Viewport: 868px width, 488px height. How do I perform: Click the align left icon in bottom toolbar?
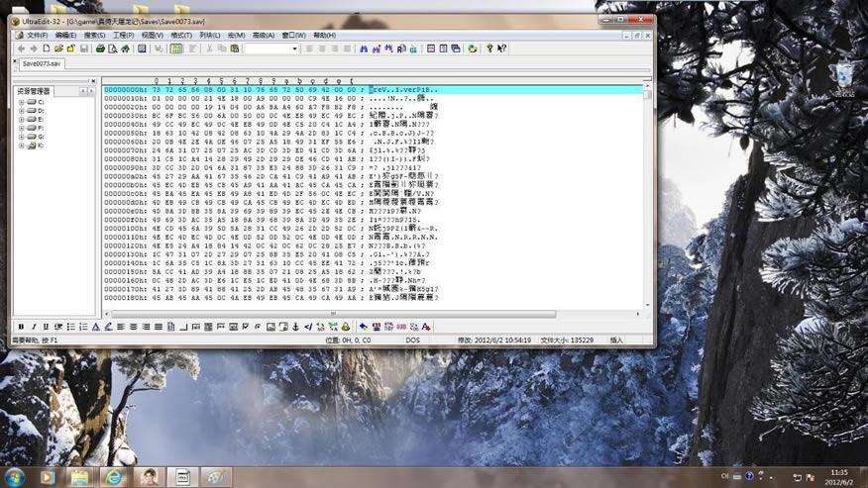121,327
